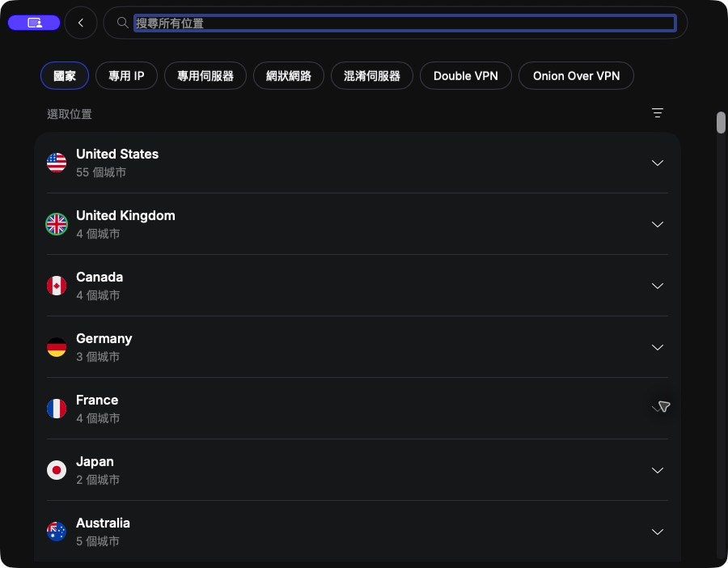Select the Canada country name
The height and width of the screenshot is (568, 728).
[99, 277]
